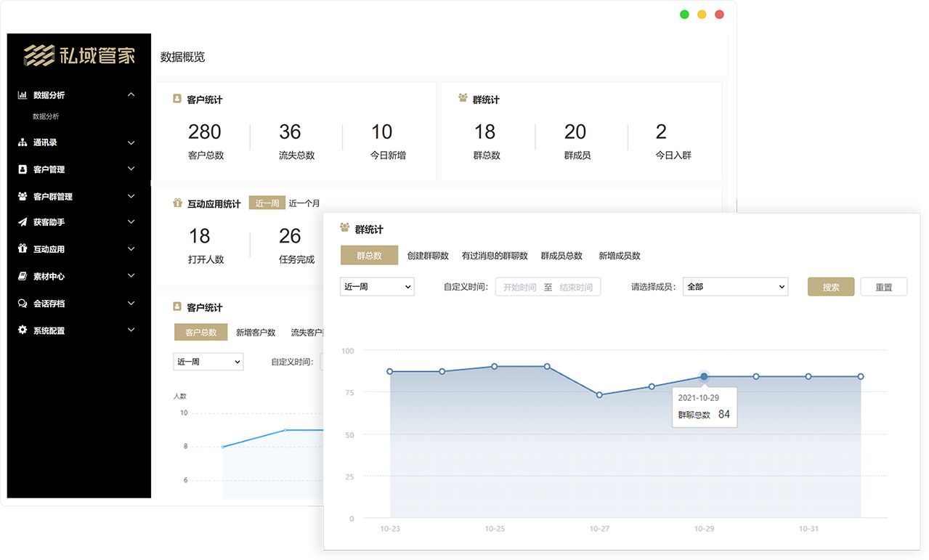Click group icon in front 群统计 panel header
The height and width of the screenshot is (560, 929).
345,227
